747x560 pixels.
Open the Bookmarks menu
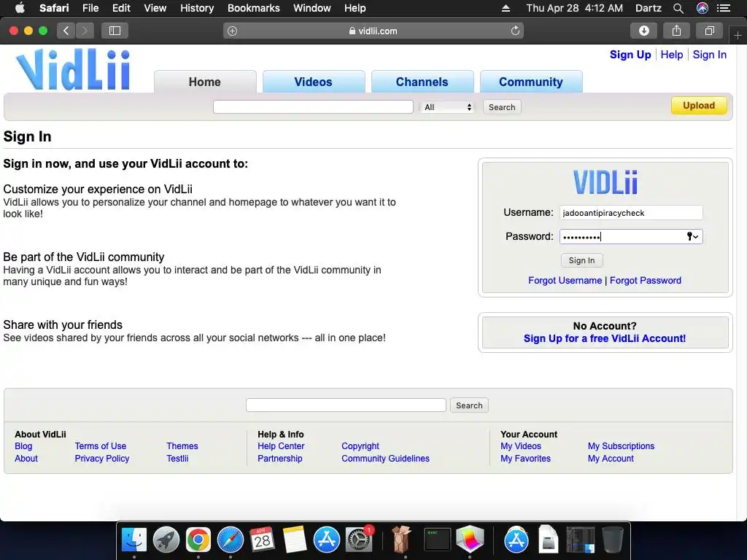point(253,8)
